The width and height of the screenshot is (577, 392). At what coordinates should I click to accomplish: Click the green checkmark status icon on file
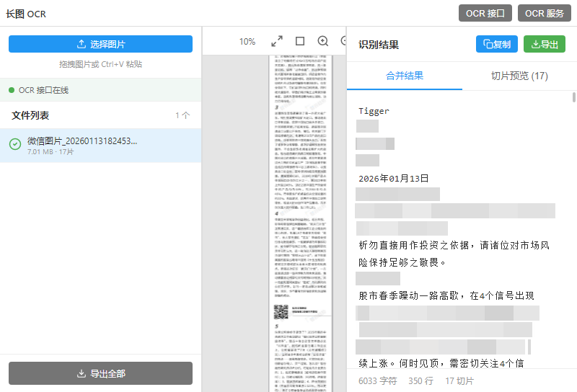(15, 145)
